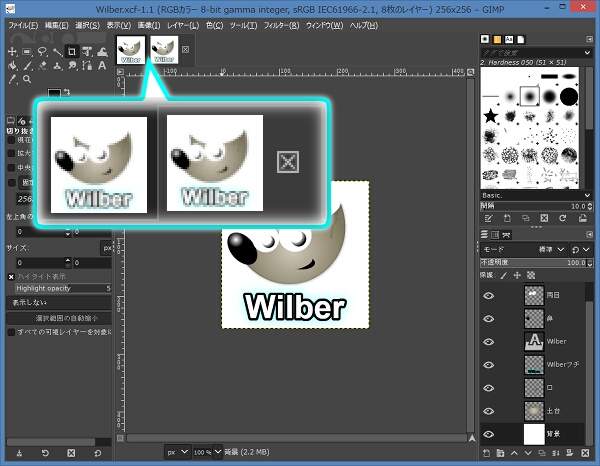The width and height of the screenshot is (600, 466).
Task: Hide the Wilber text layer using eye icon
Action: (488, 341)
